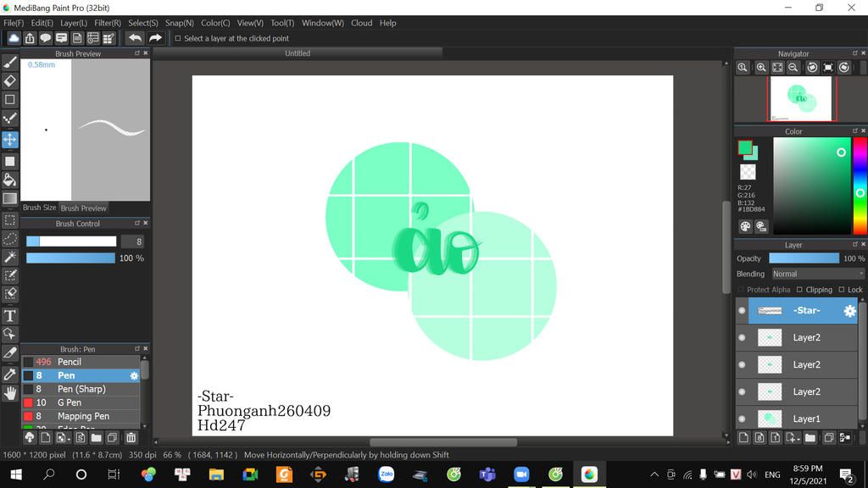
Task: Toggle visibility of second Layer2 layer
Action: (742, 364)
